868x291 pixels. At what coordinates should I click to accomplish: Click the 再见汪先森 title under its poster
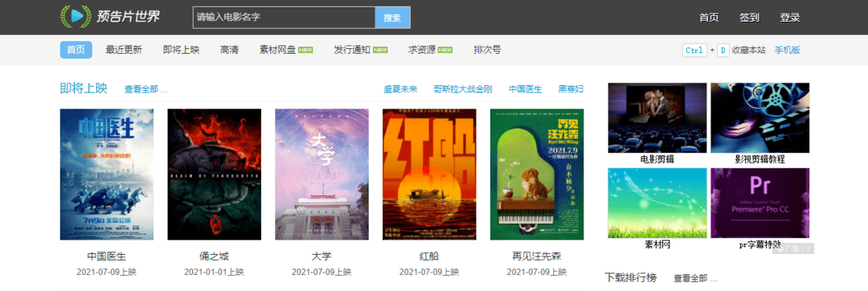(537, 256)
